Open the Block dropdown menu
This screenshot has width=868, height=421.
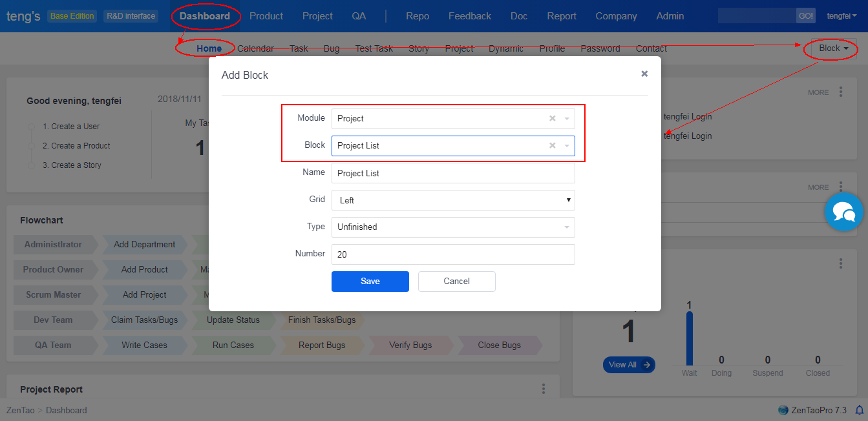[832, 48]
